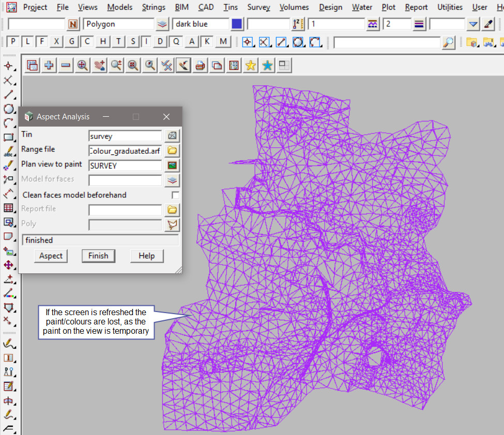Click the zoom-out minus icon in view toolbar
Viewport: 504px width, 435px height.
[66, 65]
